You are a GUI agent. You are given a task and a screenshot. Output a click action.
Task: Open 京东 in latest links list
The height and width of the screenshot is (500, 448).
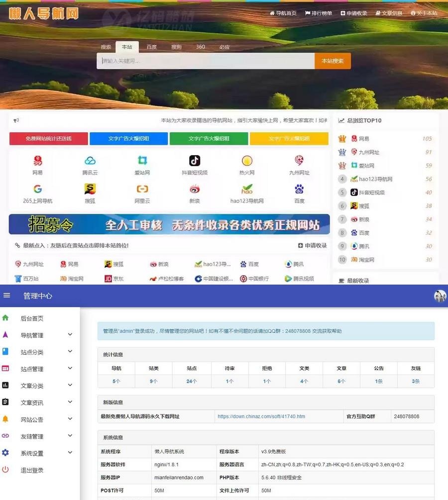point(114,279)
